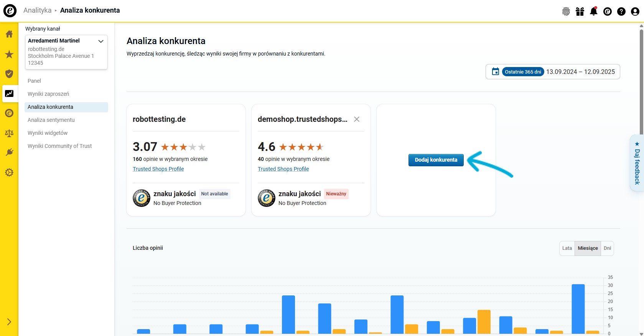
Task: Open the plug integrations sidebar icon
Action: [x=9, y=152]
